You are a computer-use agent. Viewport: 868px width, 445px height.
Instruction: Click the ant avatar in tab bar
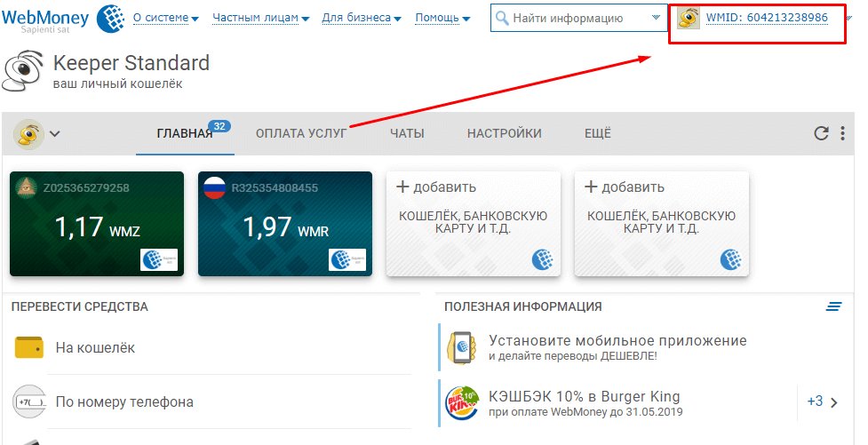coord(28,134)
